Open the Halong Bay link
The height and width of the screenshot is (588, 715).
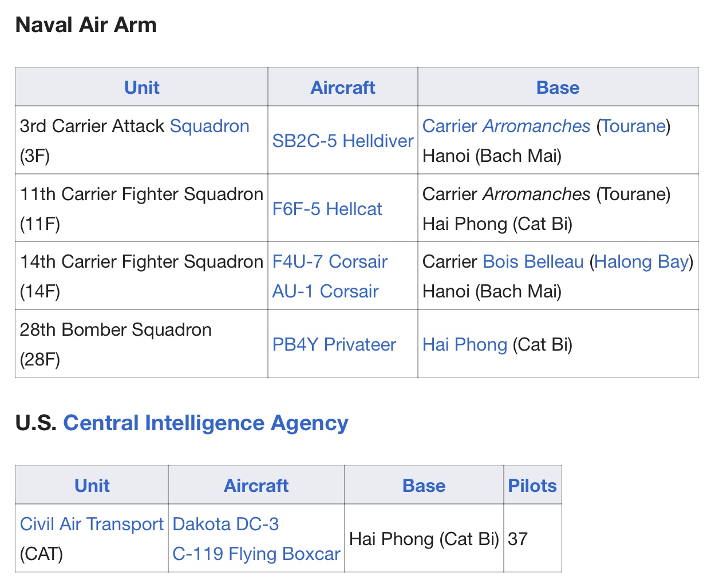point(641,261)
